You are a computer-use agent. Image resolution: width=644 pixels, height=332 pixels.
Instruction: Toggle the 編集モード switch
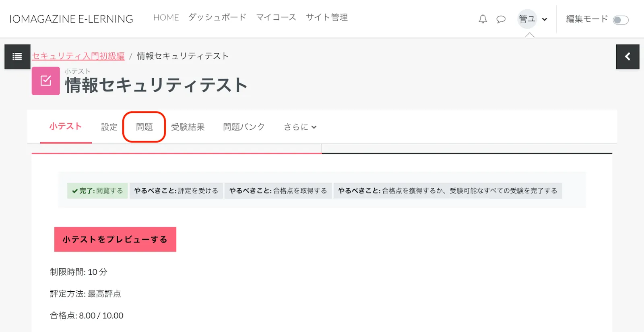(x=620, y=20)
